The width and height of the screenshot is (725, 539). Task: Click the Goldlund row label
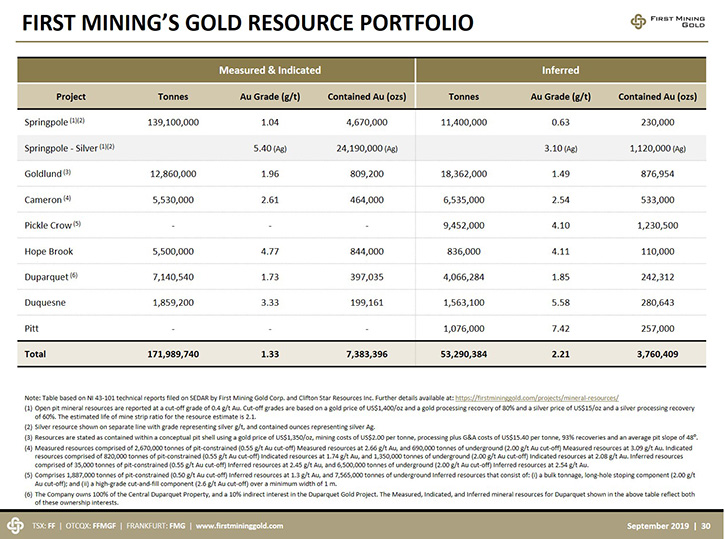pos(48,174)
